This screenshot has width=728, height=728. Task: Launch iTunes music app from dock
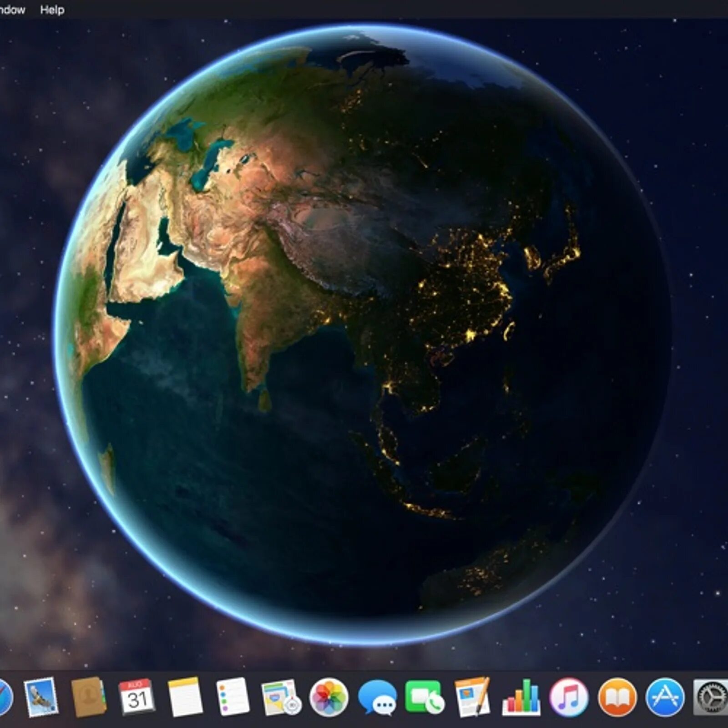(569, 698)
